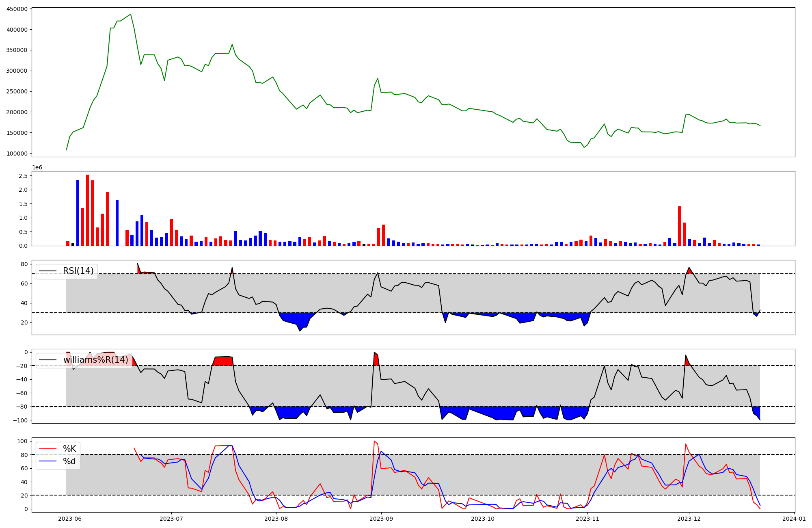Viewport: 812px width, 528px height.
Task: Click the highest peak of green price line
Action: tap(130, 15)
